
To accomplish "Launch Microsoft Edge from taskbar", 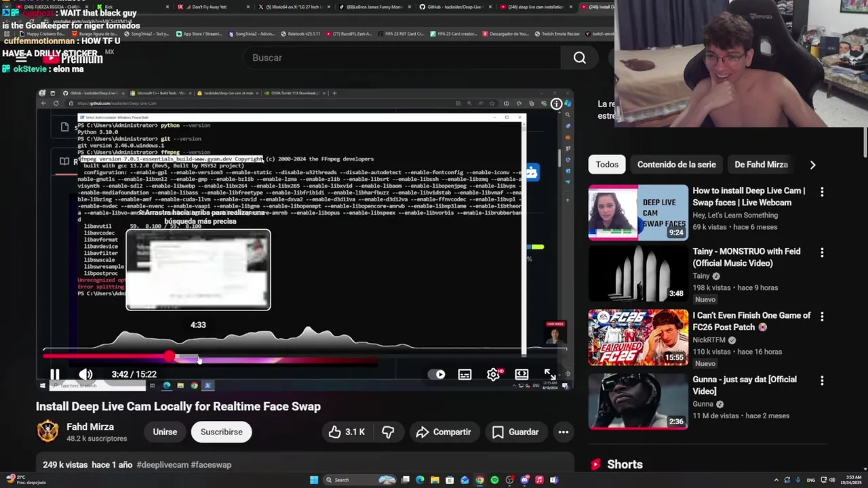I will (x=420, y=480).
